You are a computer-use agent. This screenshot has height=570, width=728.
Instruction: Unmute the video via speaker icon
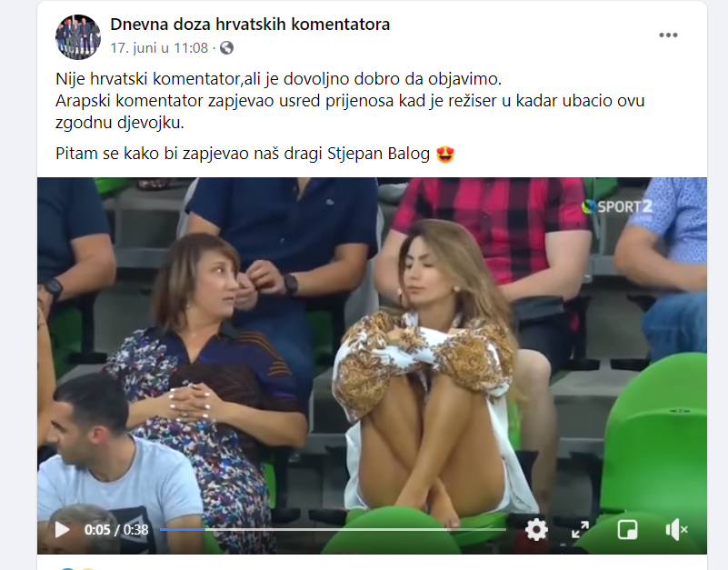pyautogui.click(x=676, y=530)
